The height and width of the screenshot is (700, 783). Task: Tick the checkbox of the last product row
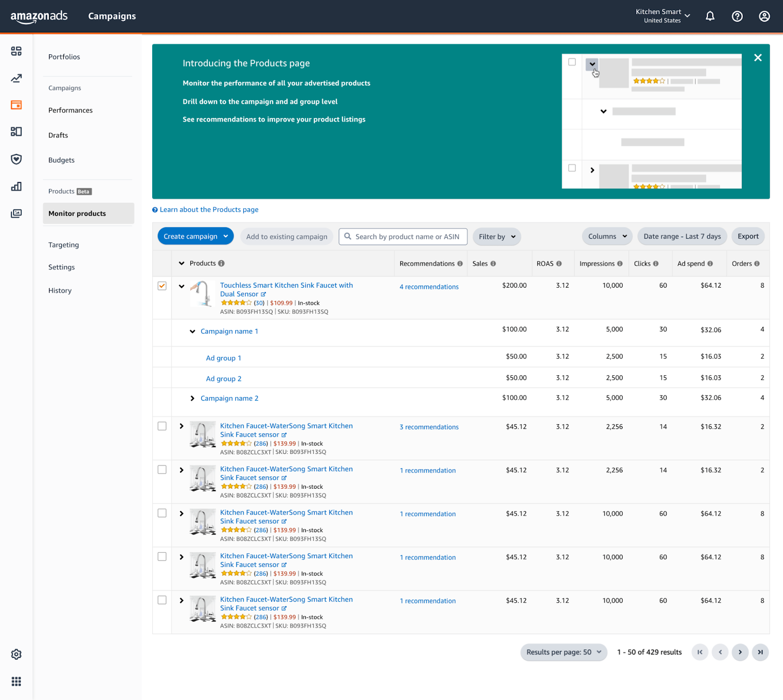(x=162, y=600)
